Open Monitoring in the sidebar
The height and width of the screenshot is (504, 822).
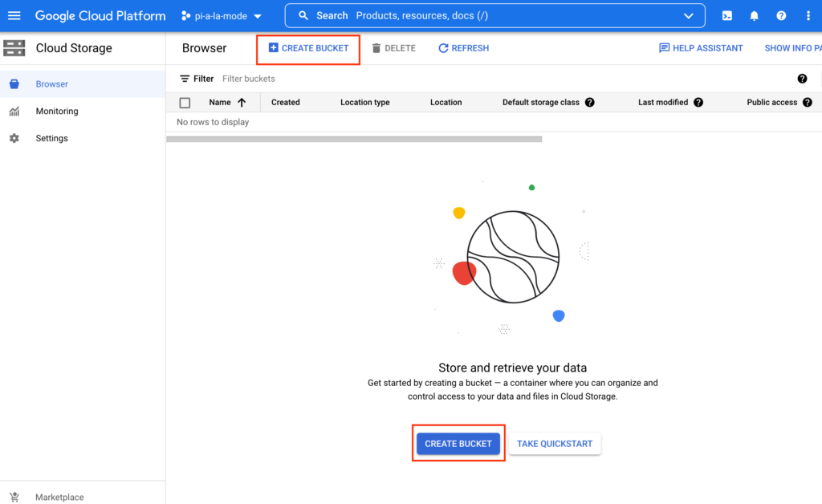coord(83,111)
